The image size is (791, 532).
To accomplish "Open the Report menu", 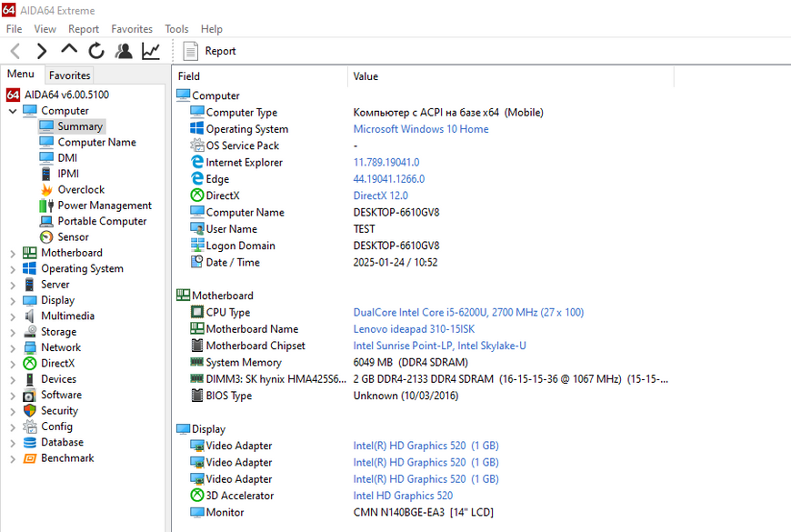I will coord(84,29).
